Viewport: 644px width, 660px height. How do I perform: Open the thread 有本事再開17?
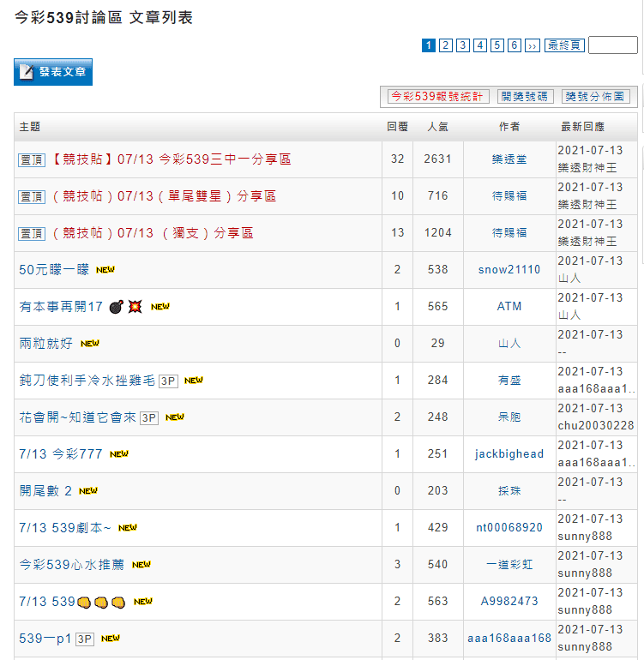61,307
